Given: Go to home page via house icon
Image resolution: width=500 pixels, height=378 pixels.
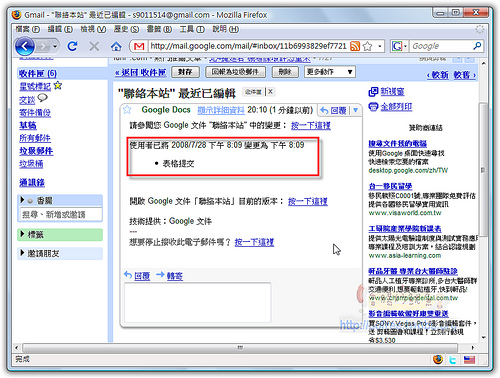Looking at the screenshot, I should [x=116, y=46].
